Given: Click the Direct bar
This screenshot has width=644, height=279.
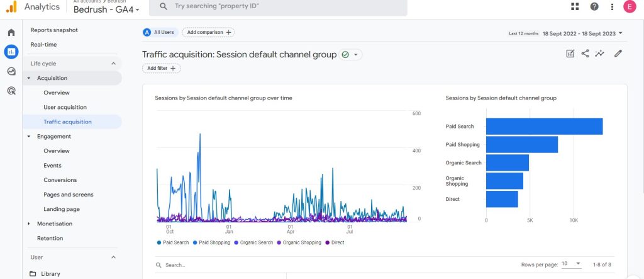Looking at the screenshot, I should 502,199.
